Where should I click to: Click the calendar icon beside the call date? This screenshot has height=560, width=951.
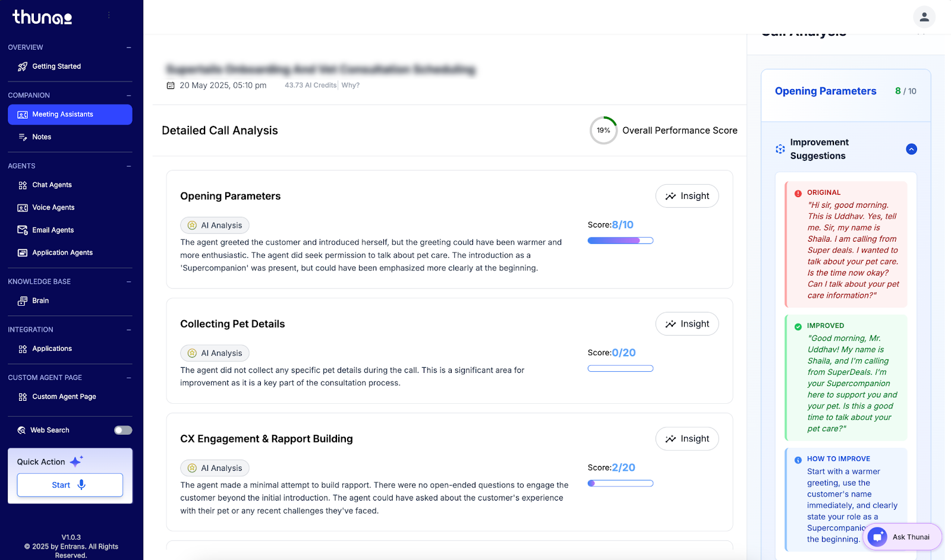point(171,86)
